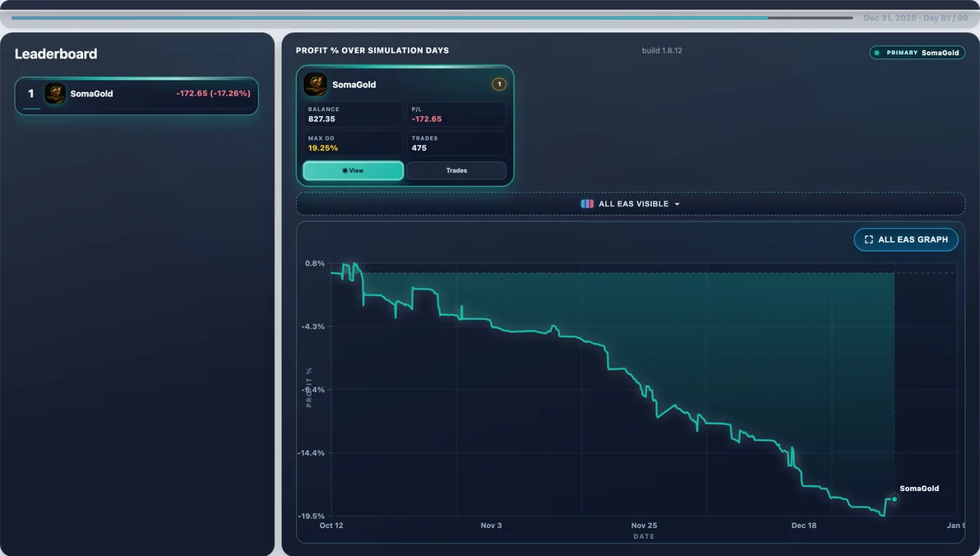Click the SomaGold chart endpoint marker
Viewport: 980px width, 556px height.
pyautogui.click(x=894, y=499)
